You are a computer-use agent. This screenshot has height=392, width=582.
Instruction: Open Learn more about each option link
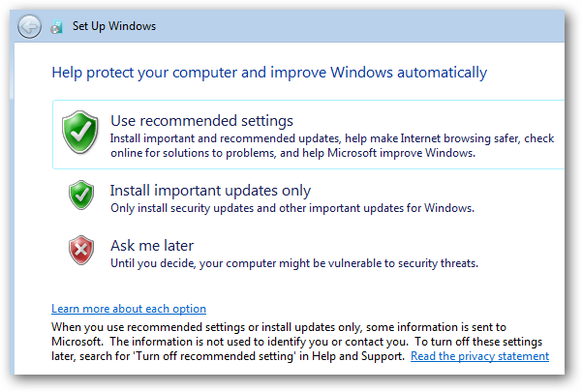pyautogui.click(x=129, y=309)
